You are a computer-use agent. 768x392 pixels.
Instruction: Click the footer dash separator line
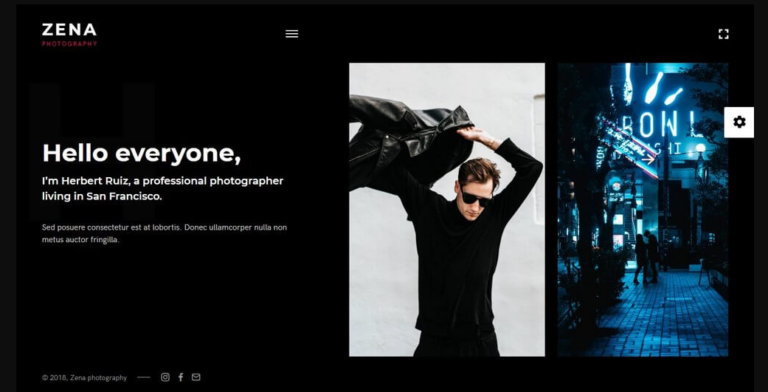pos(144,377)
